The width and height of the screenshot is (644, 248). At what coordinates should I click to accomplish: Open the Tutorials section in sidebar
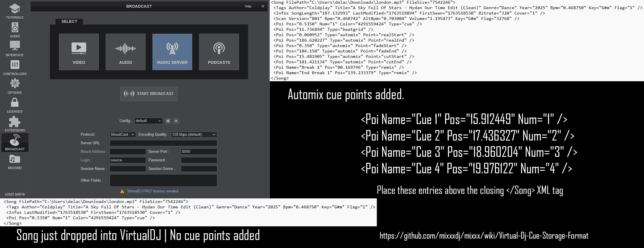pos(15,11)
